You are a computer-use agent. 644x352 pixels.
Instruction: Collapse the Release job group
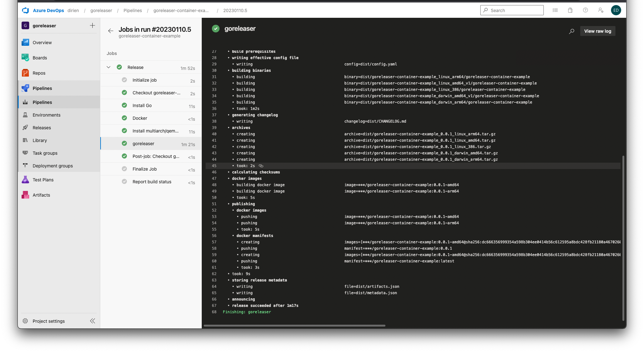pos(108,67)
